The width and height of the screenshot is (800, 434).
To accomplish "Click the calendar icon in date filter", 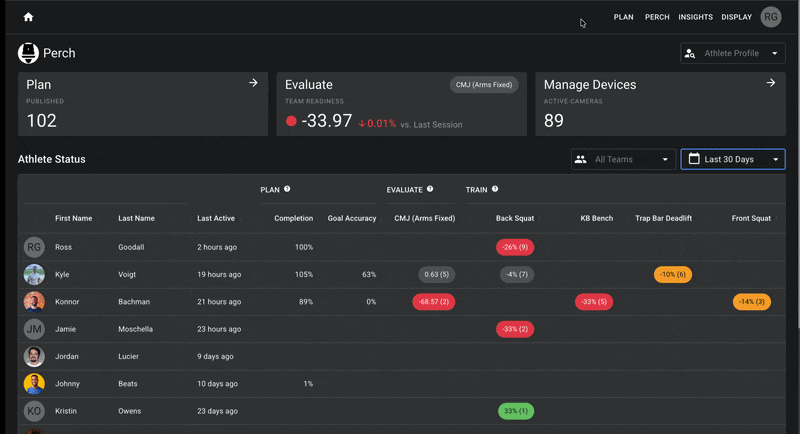I will click(x=694, y=159).
